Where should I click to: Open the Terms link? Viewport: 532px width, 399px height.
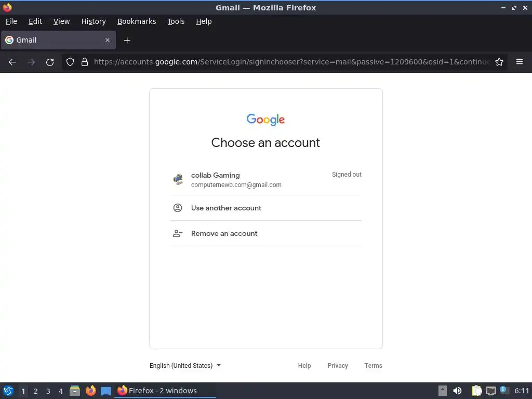tap(373, 365)
